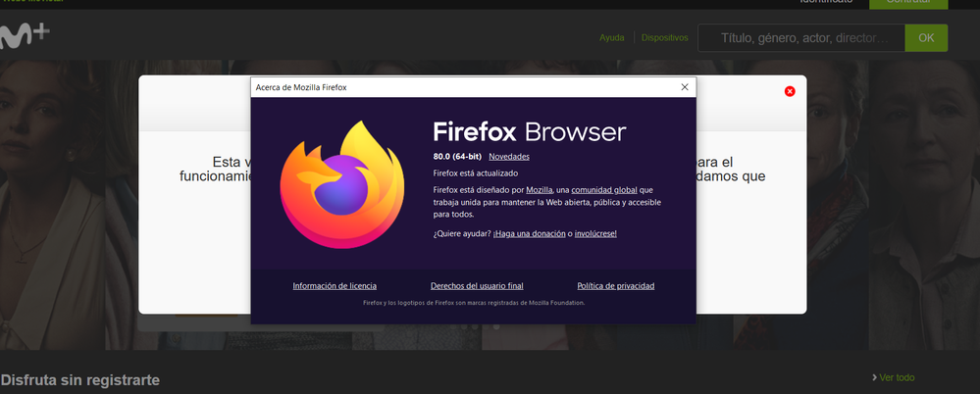Open Derechos del usuario final
The width and height of the screenshot is (980, 394).
[x=477, y=286]
